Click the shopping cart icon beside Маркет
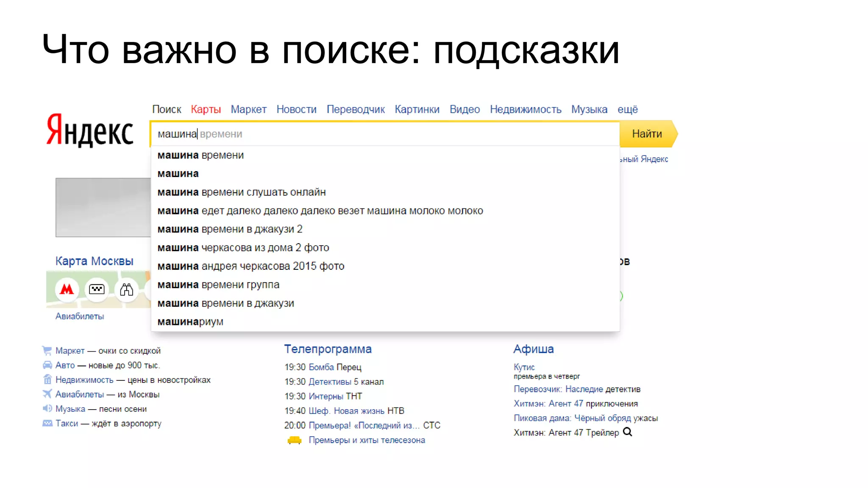Screen dimensions: 868x488 (47, 350)
